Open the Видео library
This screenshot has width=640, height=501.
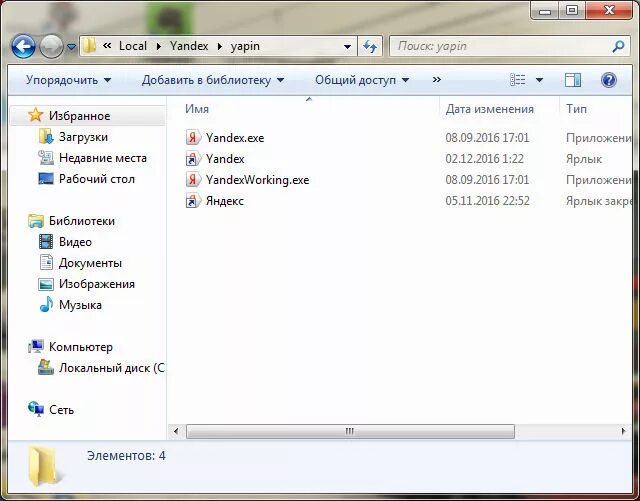click(x=75, y=242)
